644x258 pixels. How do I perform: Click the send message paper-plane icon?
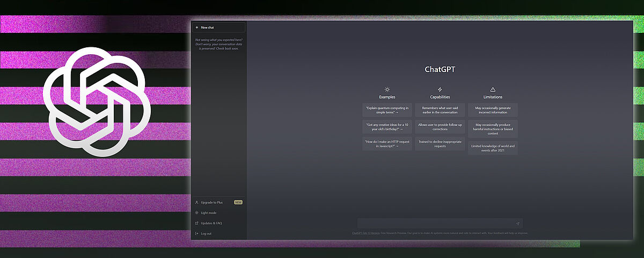[x=517, y=224]
